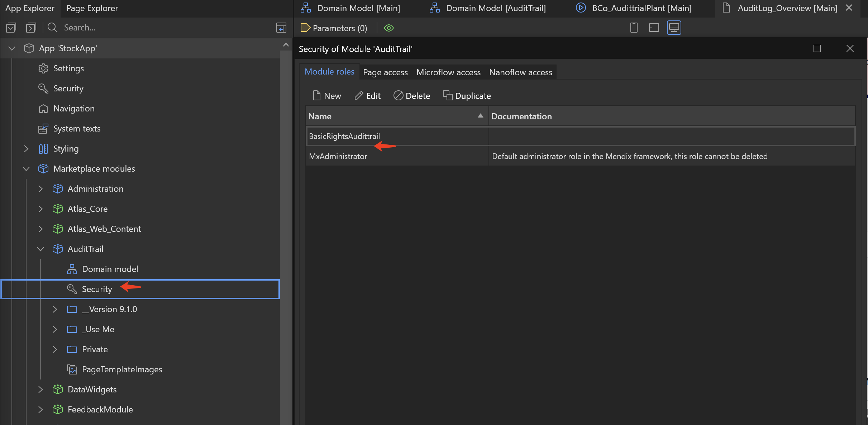Image resolution: width=868 pixels, height=425 pixels.
Task: Click the Delete circle-slash icon
Action: 399,95
